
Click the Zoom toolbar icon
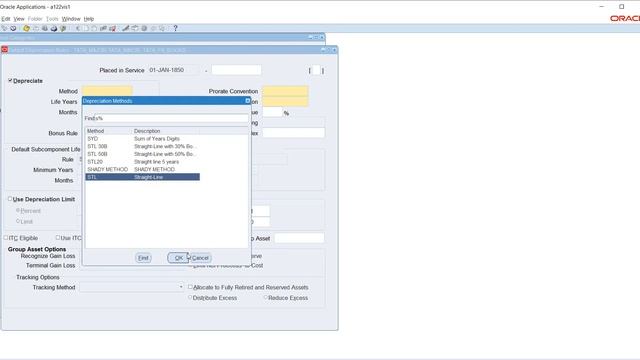pos(135,28)
